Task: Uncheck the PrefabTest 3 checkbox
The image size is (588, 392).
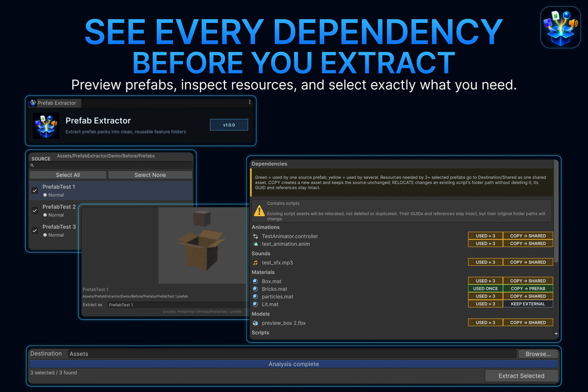Action: click(x=35, y=231)
